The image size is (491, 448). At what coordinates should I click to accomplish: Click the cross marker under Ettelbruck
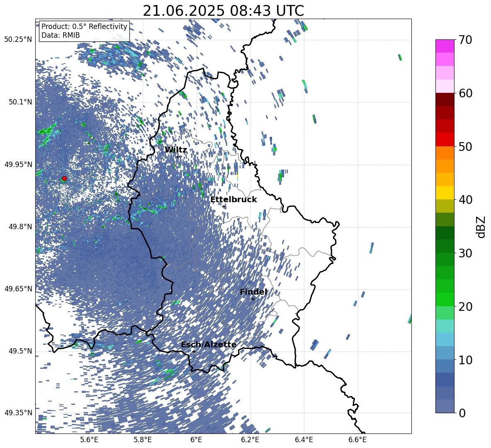tap(224, 207)
